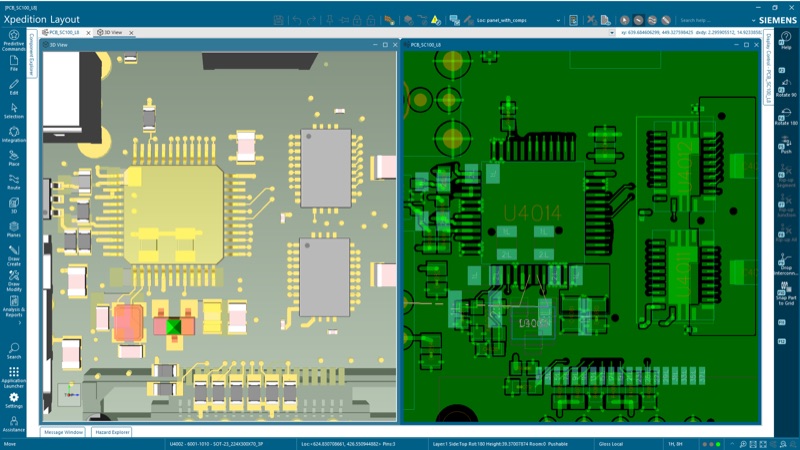This screenshot has width=800, height=450.
Task: Toggle the fourth round mode button in toolbar
Action: point(666,20)
